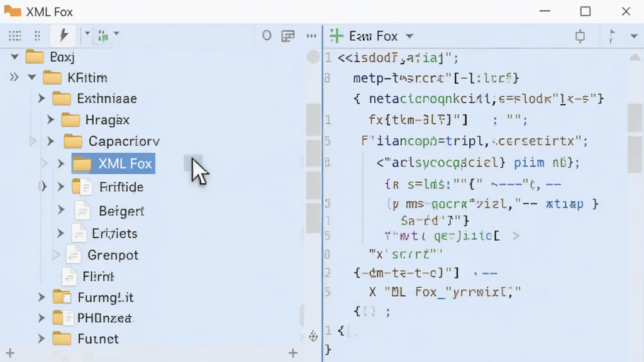Select the Eoxj root folder
Image resolution: width=644 pixels, height=362 pixels.
pyautogui.click(x=50, y=57)
